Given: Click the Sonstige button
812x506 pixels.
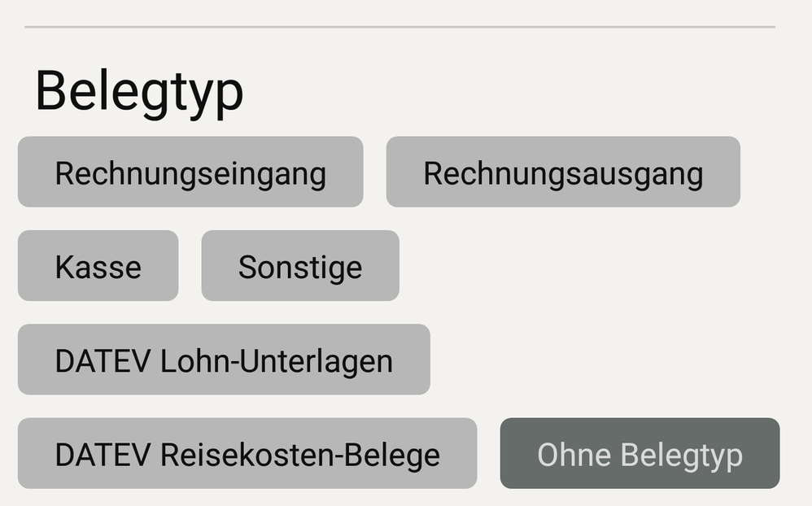Looking at the screenshot, I should click(300, 266).
